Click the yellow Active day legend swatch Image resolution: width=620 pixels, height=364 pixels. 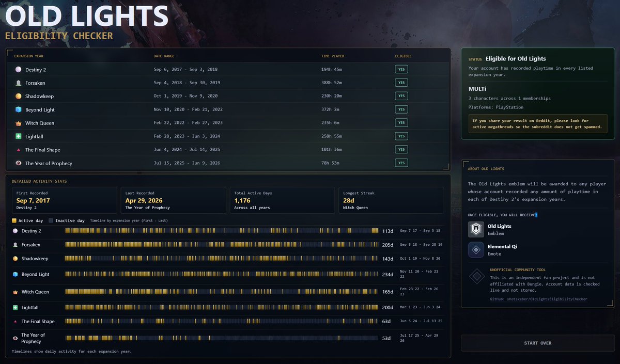(x=14, y=220)
